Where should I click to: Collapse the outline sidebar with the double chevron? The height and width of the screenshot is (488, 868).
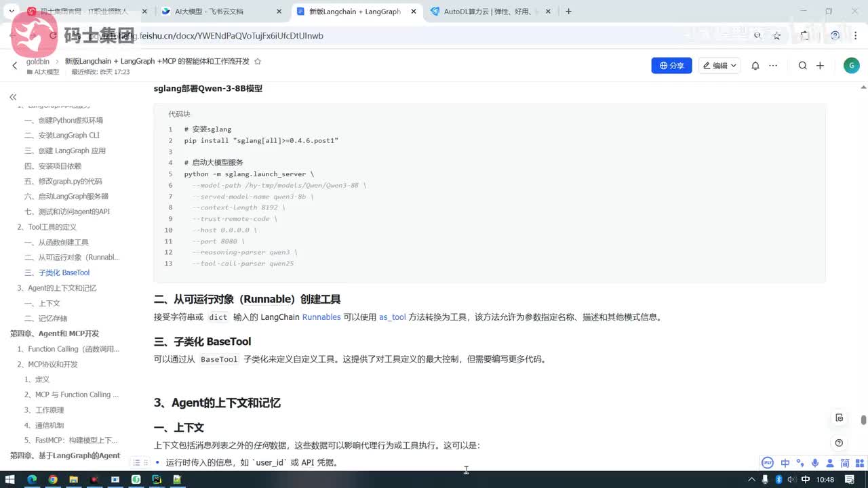[x=13, y=97]
